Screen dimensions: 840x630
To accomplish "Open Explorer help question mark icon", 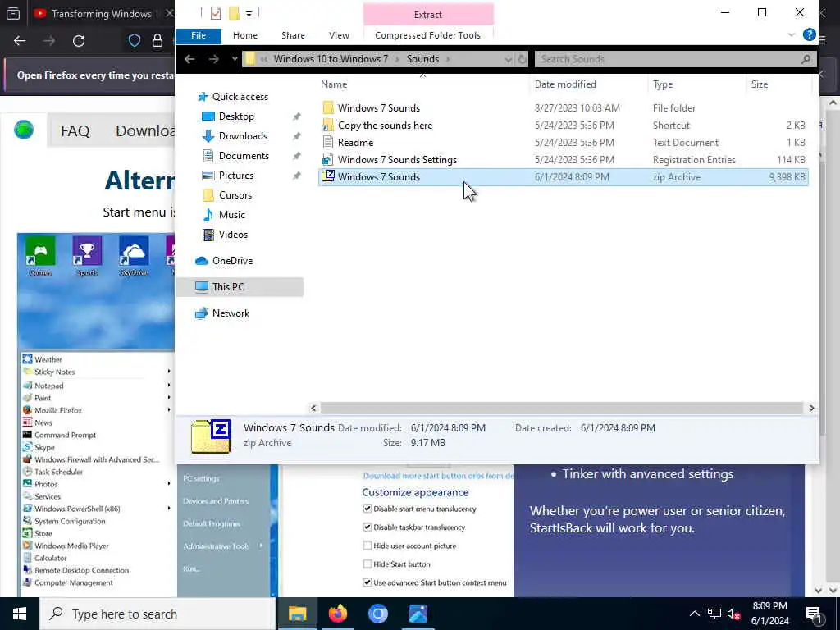I will (810, 34).
